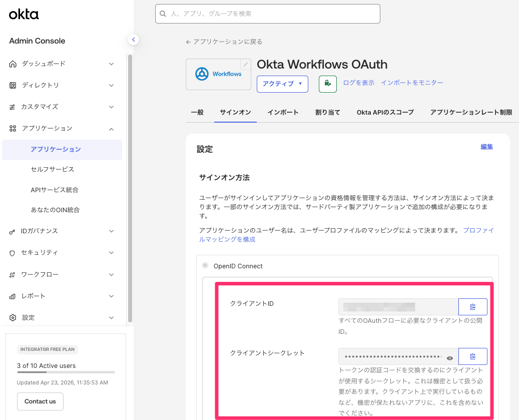
Task: Click the Workflows application logo
Action: [x=218, y=74]
